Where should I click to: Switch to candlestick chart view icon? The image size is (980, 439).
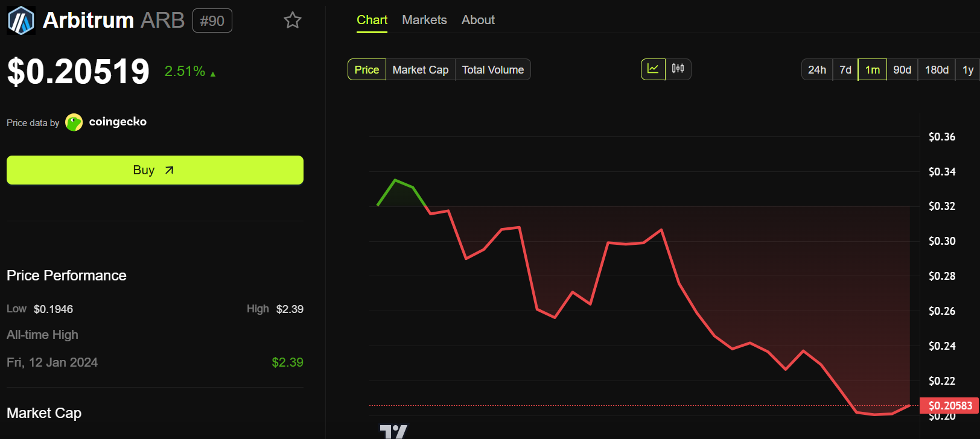678,69
